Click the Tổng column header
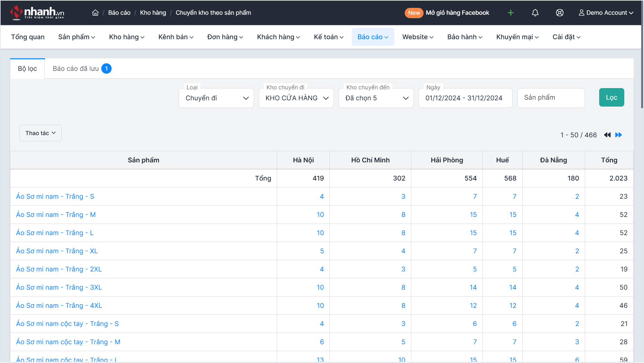Screen dimensions: 644x363 click(x=609, y=160)
